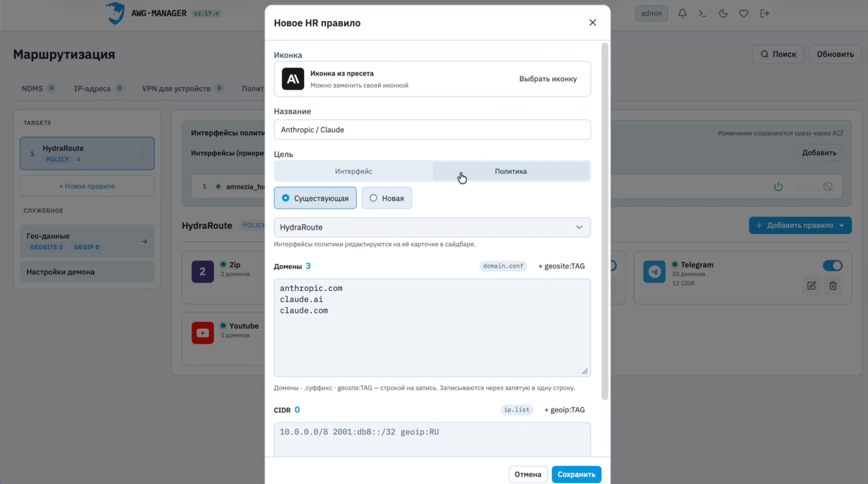Click the Anthropic preset icon thumbnail
Screen dimensions: 868x484
click(293, 79)
